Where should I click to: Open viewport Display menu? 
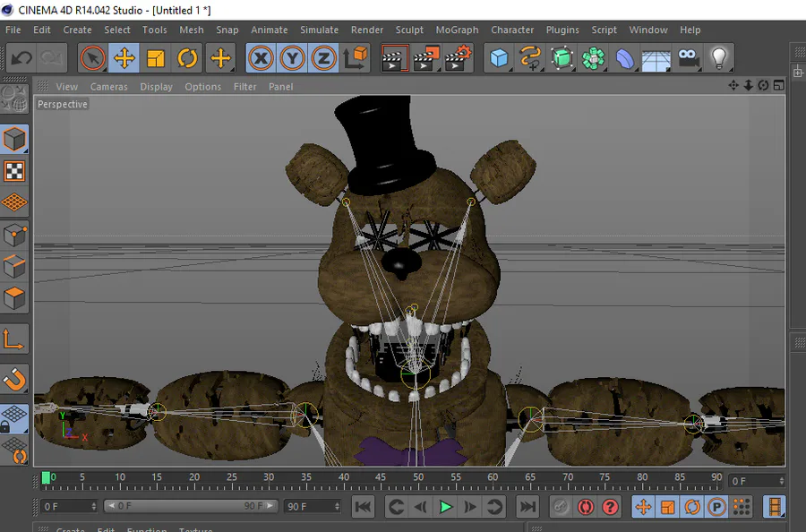point(156,87)
